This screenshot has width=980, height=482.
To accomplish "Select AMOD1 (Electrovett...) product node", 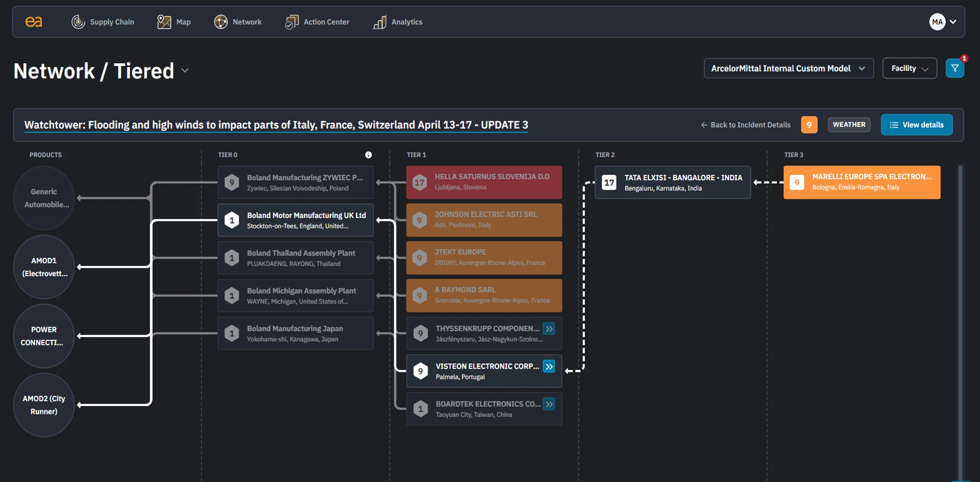I will (44, 267).
